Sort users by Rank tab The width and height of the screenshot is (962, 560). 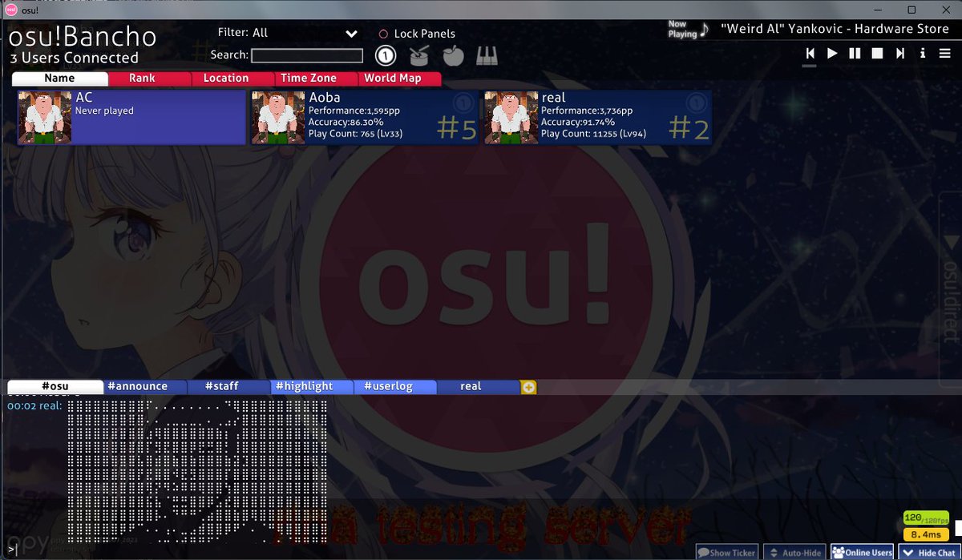(x=142, y=78)
